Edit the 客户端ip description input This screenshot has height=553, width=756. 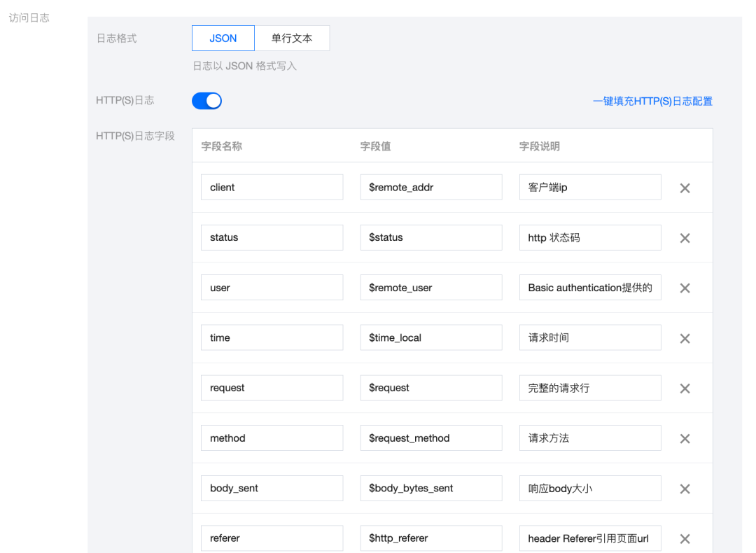(590, 187)
